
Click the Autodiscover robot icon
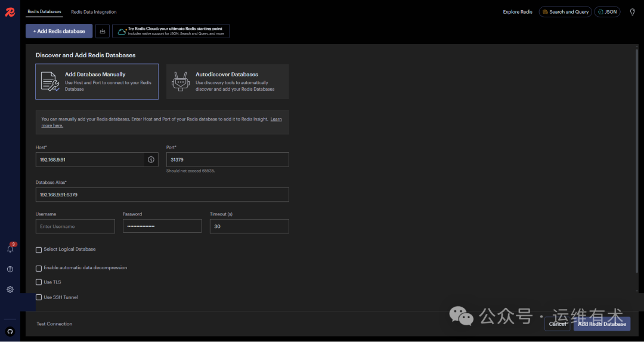click(180, 81)
